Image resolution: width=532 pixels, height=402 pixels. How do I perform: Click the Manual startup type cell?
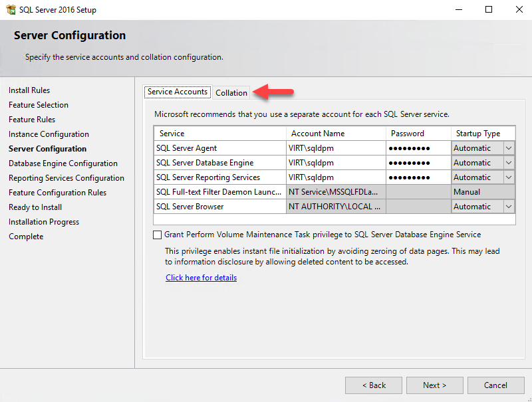coord(483,192)
